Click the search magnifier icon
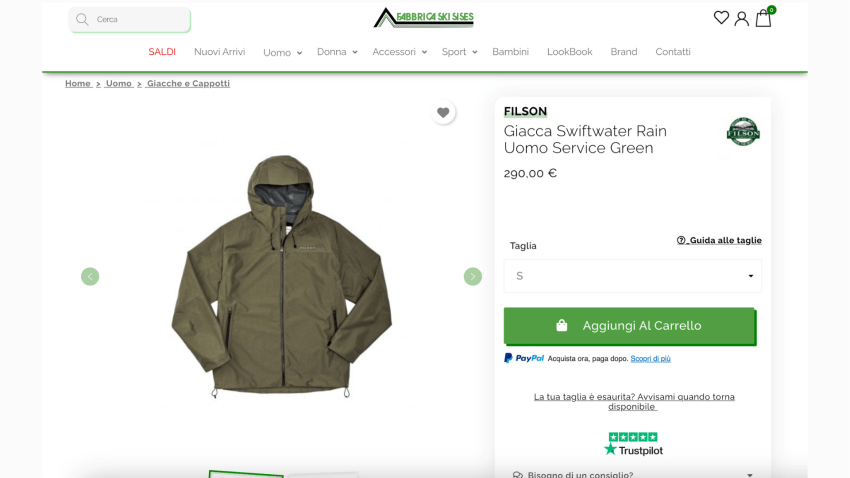The width and height of the screenshot is (850, 478). 82,20
